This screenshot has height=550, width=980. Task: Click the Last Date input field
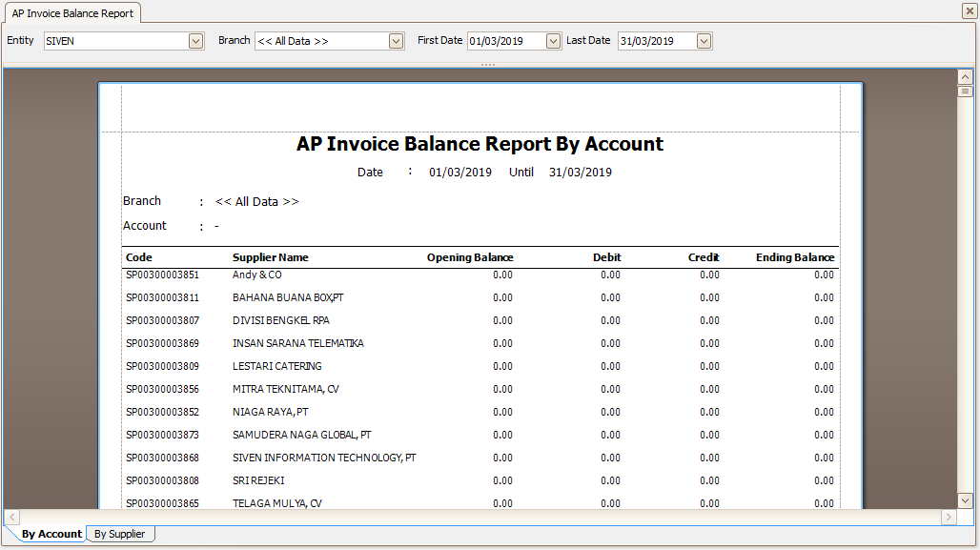click(658, 41)
